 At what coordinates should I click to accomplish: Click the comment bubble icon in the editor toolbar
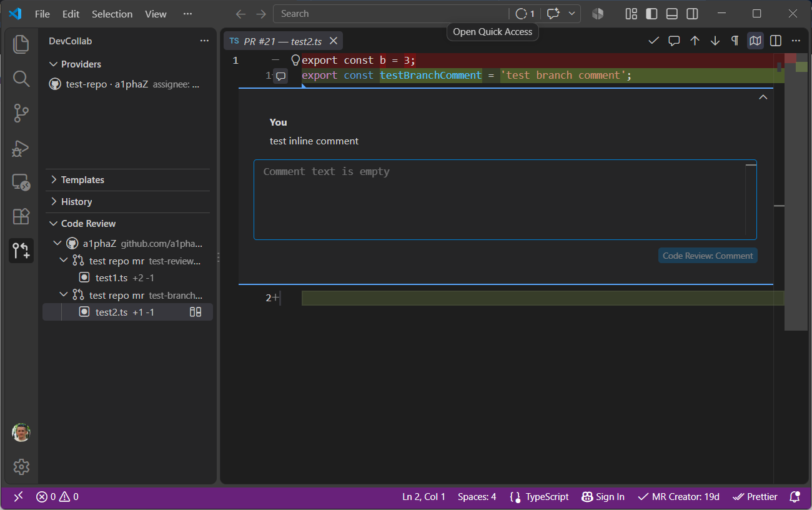pos(674,41)
